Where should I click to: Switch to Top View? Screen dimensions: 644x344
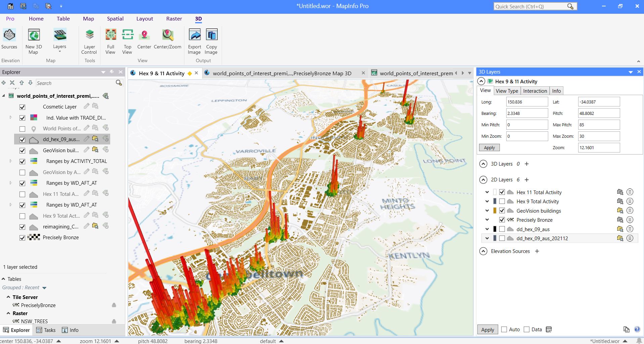(127, 40)
